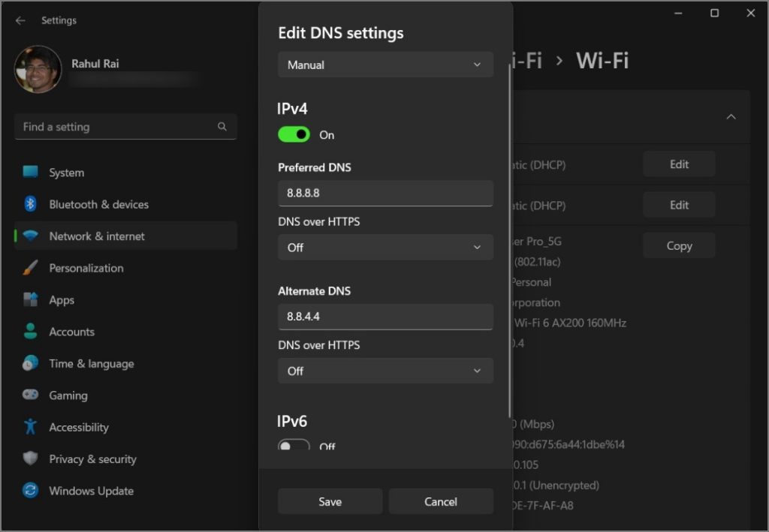This screenshot has height=532, width=769.
Task: Click the Alternate DNS field 8.8.4.4
Action: pyautogui.click(x=385, y=317)
